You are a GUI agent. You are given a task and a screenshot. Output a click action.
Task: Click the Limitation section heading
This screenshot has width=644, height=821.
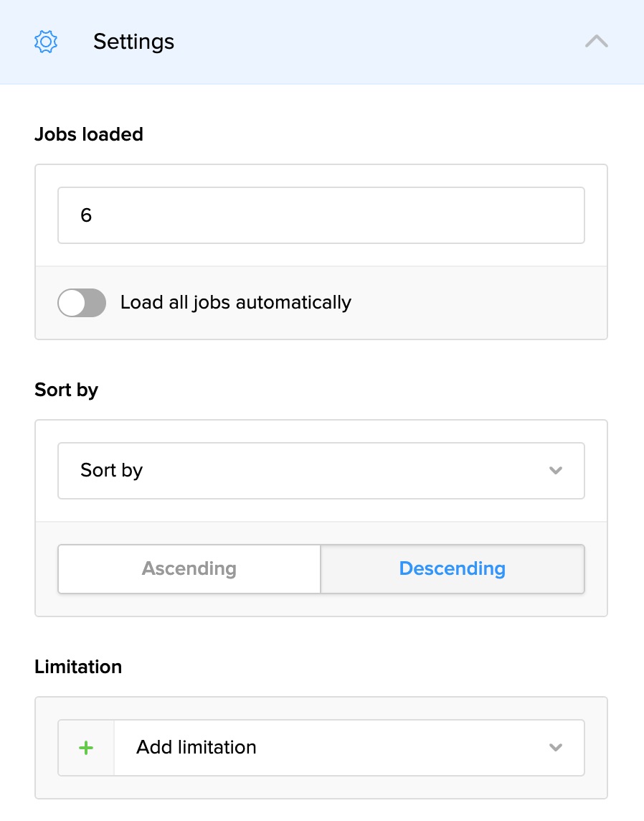78,667
